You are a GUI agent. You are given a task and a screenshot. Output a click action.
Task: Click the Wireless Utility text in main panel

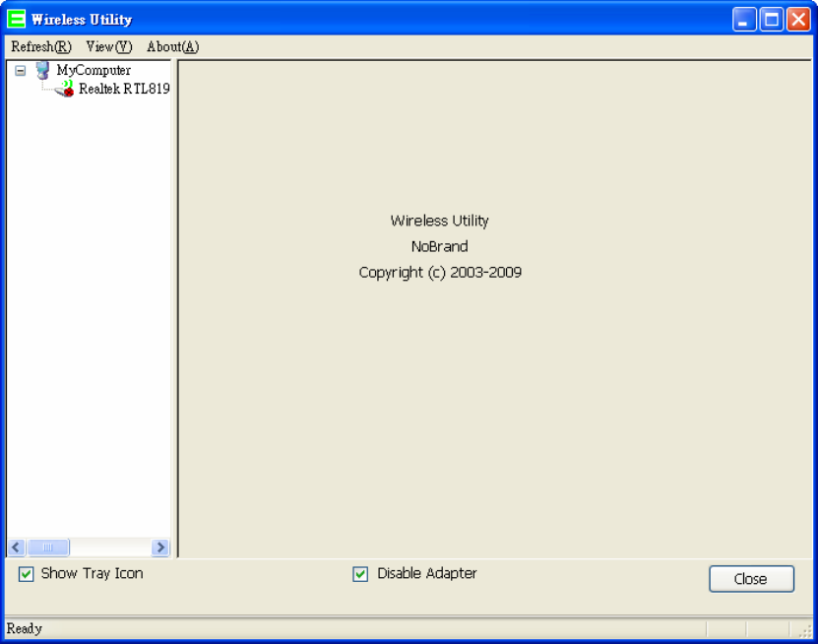pos(439,221)
